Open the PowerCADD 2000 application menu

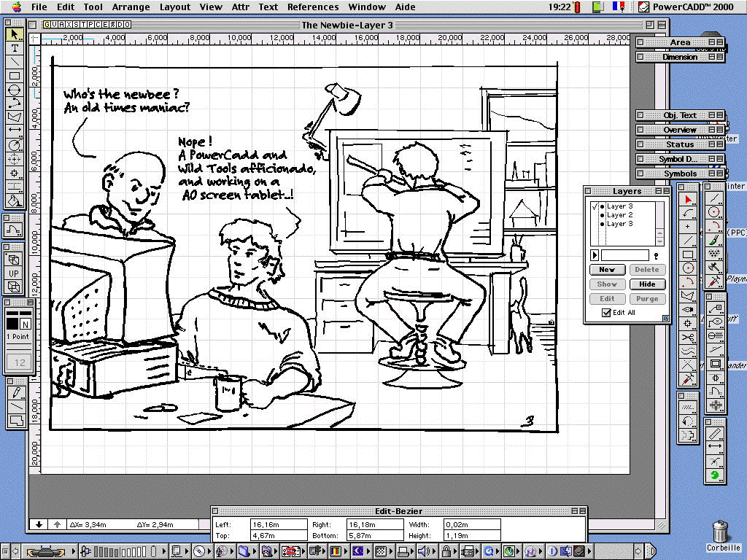[x=686, y=7]
